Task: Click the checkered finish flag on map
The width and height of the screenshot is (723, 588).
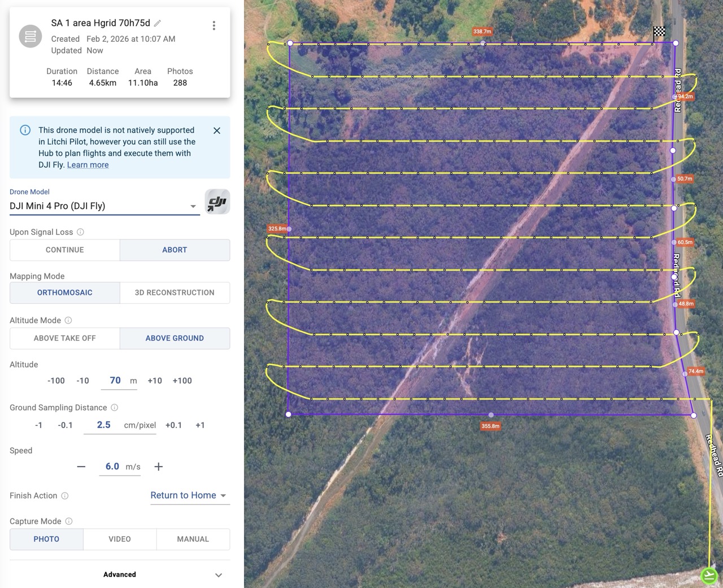Action: pos(659,32)
